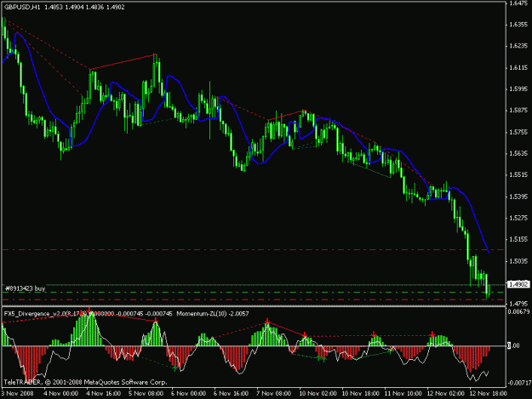Click the 0.00 indicator zero-level label

513,345
